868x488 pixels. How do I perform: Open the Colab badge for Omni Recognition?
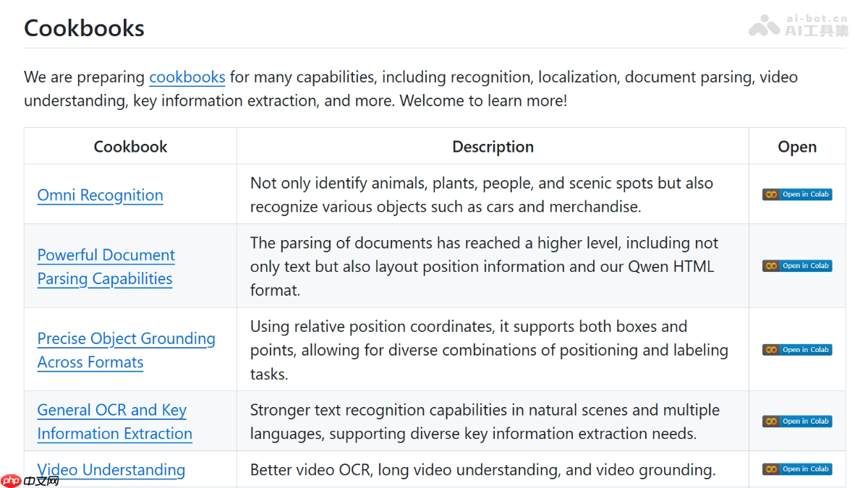click(797, 194)
